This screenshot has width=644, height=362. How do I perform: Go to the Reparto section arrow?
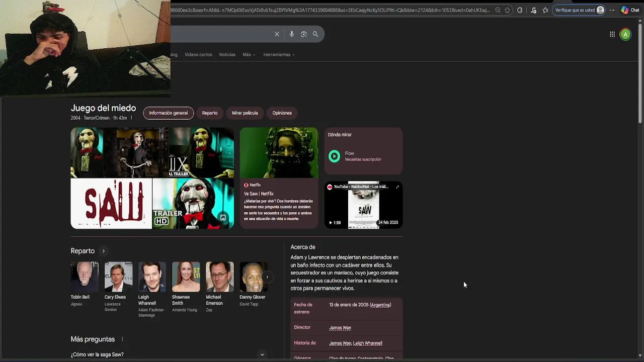click(104, 251)
